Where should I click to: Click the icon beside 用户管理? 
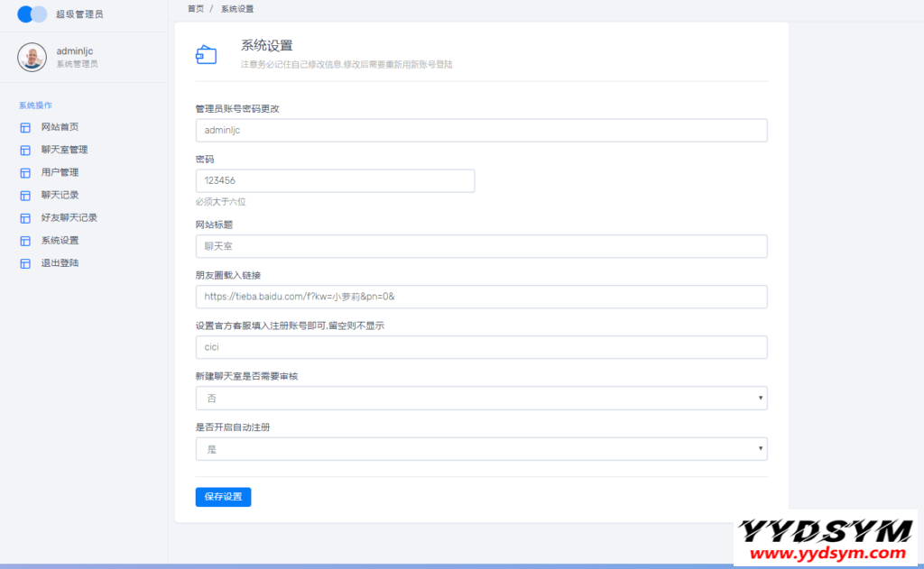(25, 172)
